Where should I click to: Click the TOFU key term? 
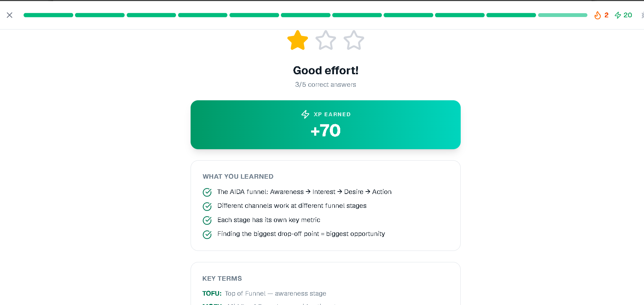(x=212, y=294)
